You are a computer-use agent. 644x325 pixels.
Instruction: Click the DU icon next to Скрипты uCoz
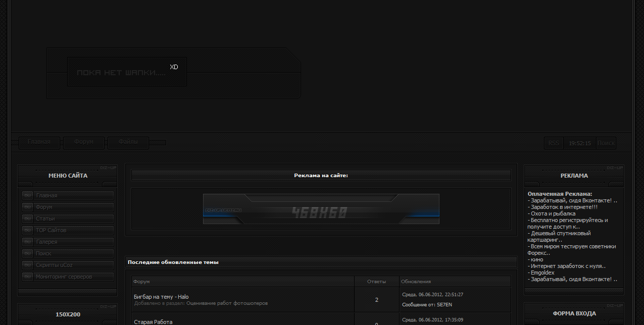point(27,265)
